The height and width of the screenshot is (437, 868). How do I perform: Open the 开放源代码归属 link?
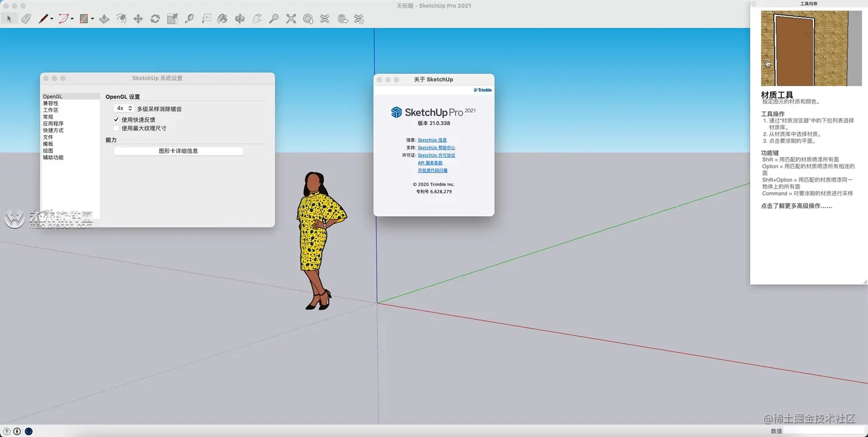click(432, 170)
